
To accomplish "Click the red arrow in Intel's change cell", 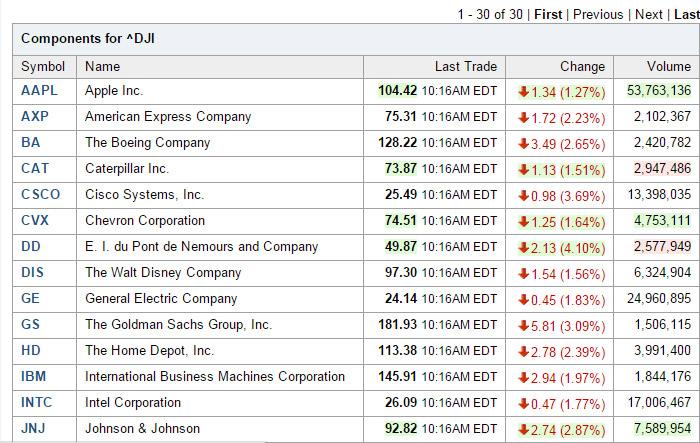I will click(x=523, y=403).
